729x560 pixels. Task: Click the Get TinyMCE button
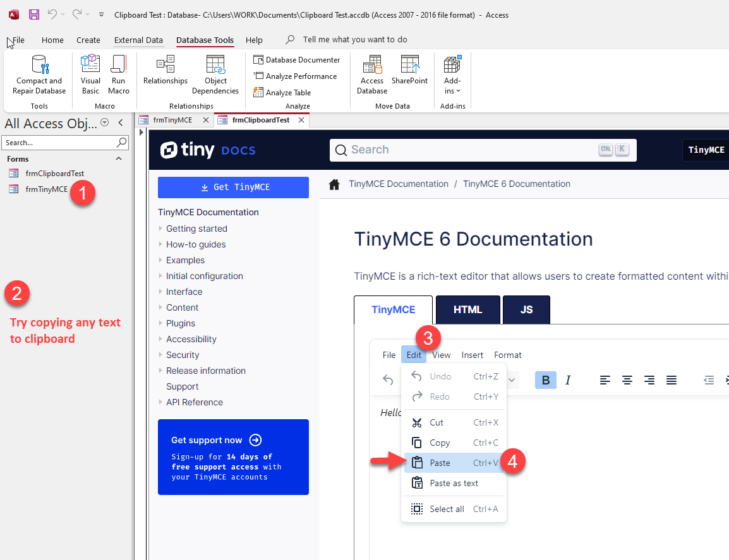[233, 188]
